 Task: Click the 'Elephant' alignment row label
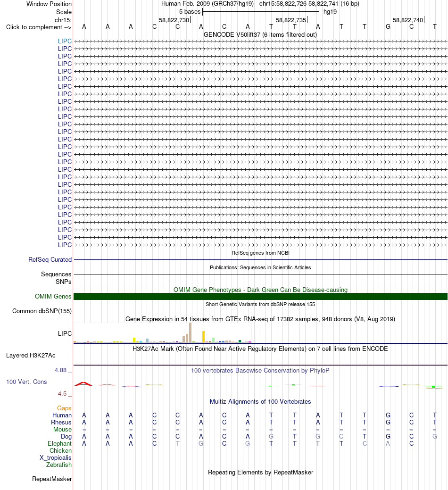pos(59,443)
